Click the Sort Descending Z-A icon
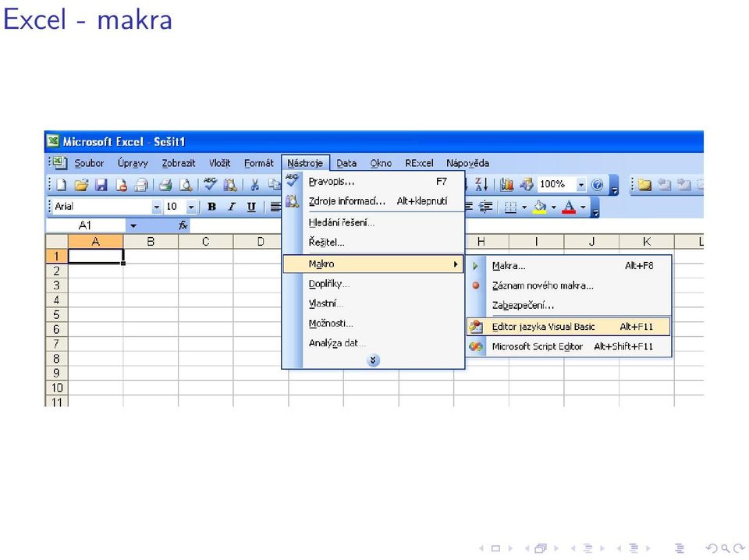749x560 pixels. [x=481, y=184]
